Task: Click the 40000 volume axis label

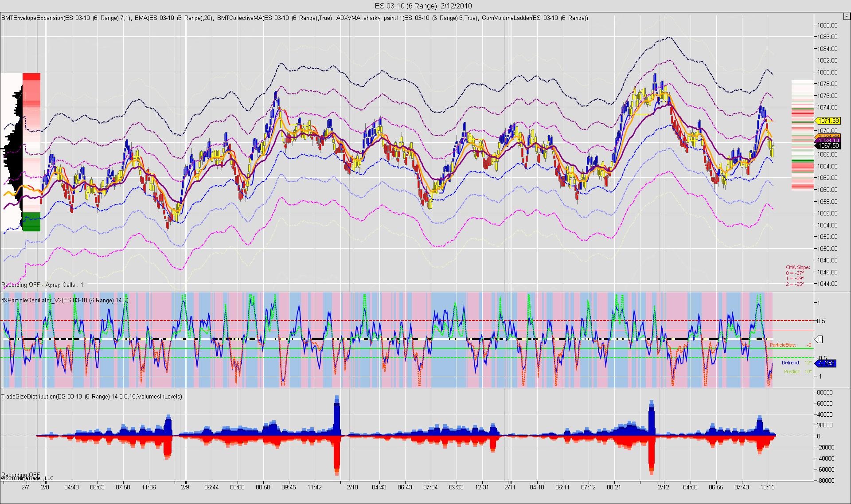Action: tap(825, 414)
